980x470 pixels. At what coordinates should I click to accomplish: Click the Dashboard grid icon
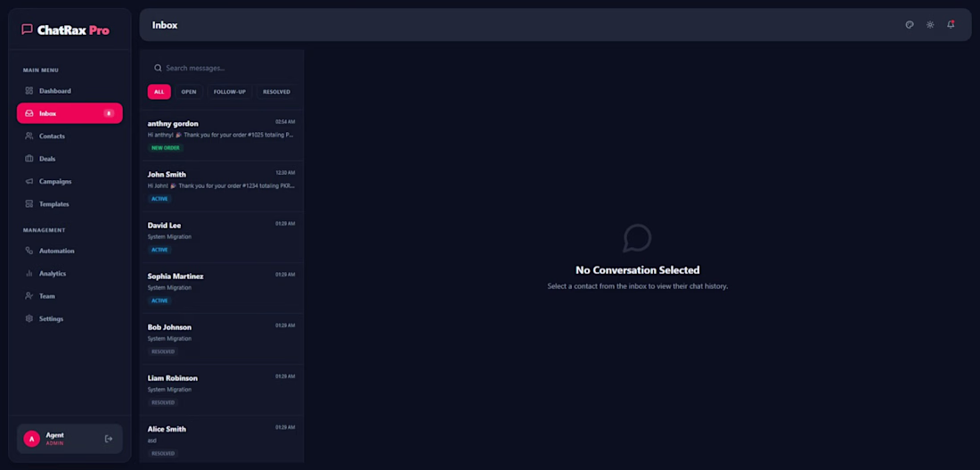click(x=29, y=91)
